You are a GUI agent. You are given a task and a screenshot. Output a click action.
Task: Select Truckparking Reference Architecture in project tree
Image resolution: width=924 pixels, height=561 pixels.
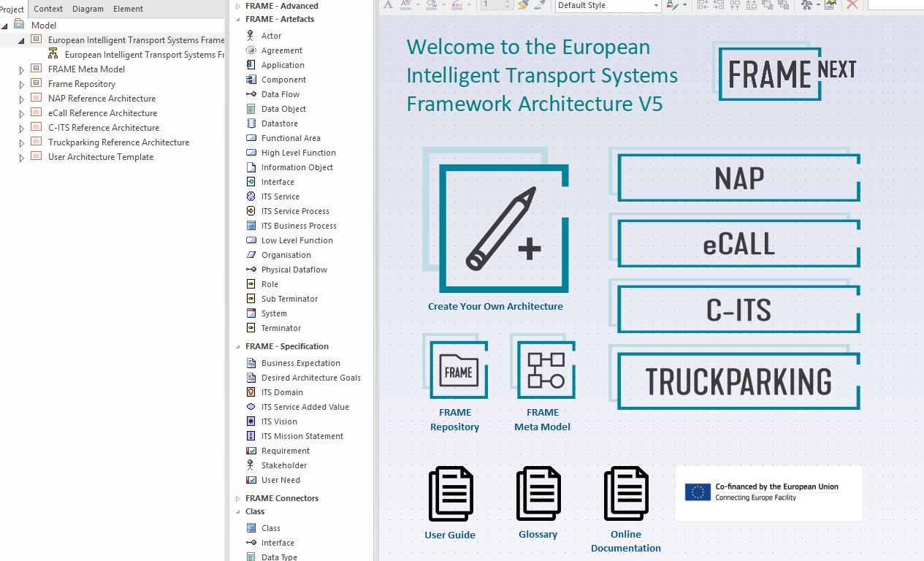118,142
